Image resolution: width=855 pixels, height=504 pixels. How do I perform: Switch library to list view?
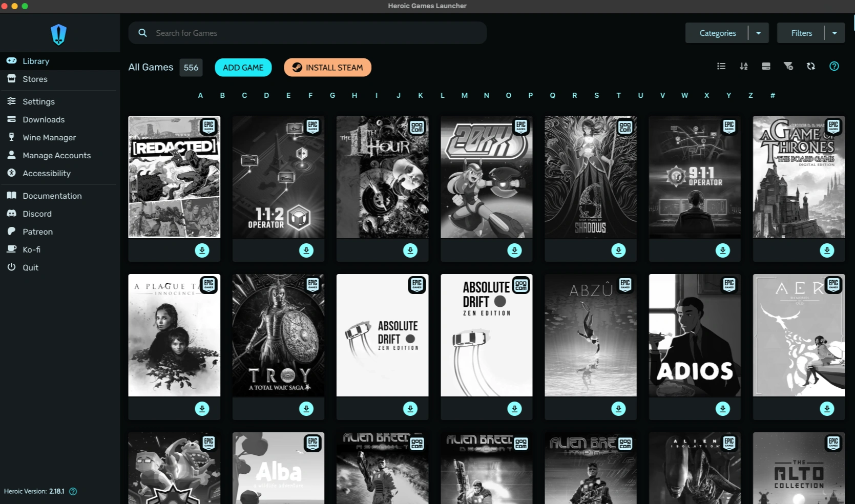(x=721, y=66)
